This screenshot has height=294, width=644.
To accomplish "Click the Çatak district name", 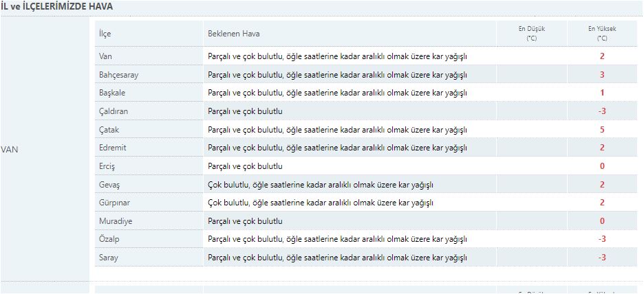I will 109,129.
